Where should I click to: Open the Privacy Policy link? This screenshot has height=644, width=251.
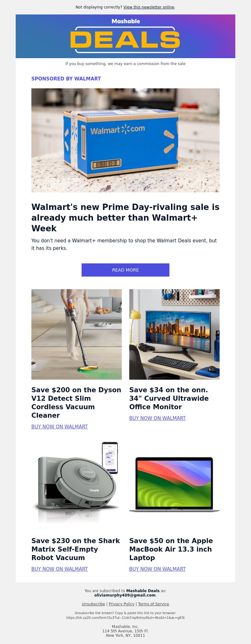[x=121, y=604]
